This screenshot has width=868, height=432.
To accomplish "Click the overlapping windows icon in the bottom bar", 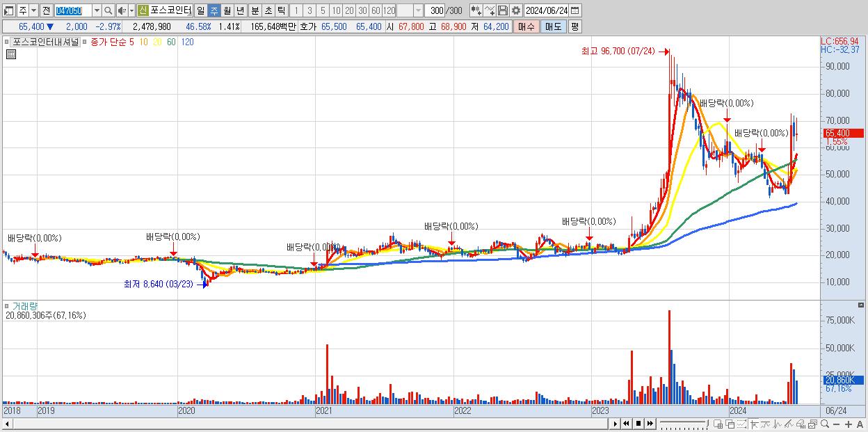I will point(730,424).
